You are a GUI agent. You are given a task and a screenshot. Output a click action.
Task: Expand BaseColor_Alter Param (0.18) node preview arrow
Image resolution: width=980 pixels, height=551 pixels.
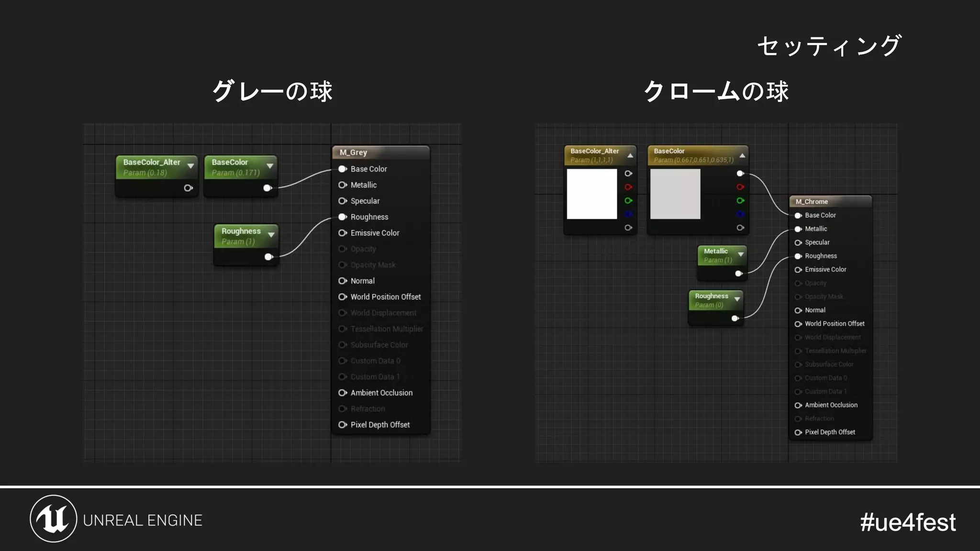(x=190, y=166)
